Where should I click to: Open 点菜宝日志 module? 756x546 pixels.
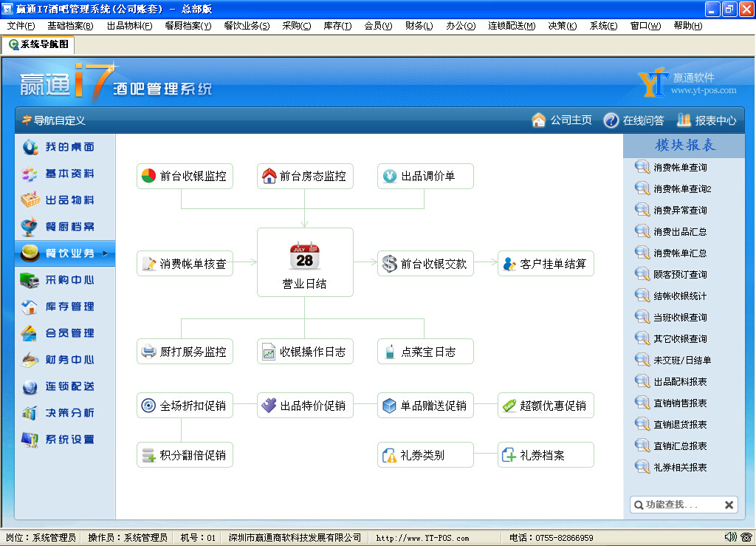(425, 352)
